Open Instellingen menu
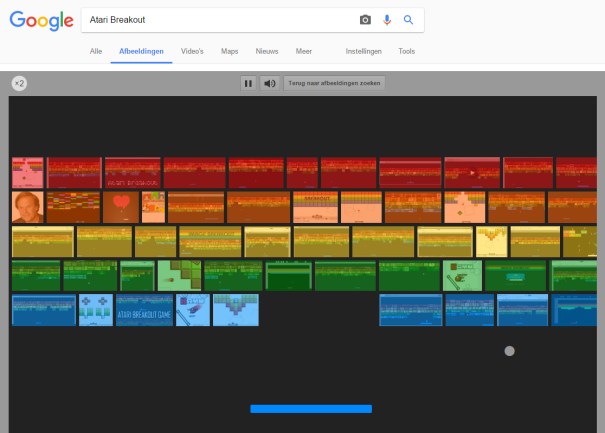 (x=363, y=51)
